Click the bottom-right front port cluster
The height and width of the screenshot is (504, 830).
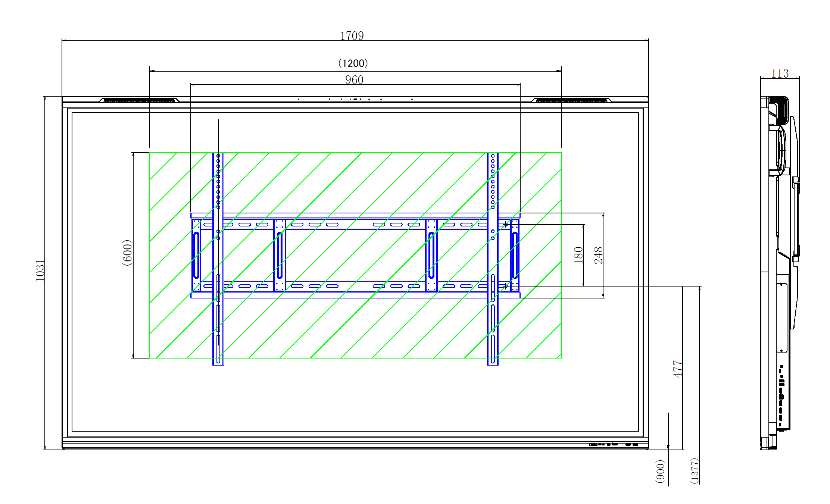pyautogui.click(x=613, y=444)
